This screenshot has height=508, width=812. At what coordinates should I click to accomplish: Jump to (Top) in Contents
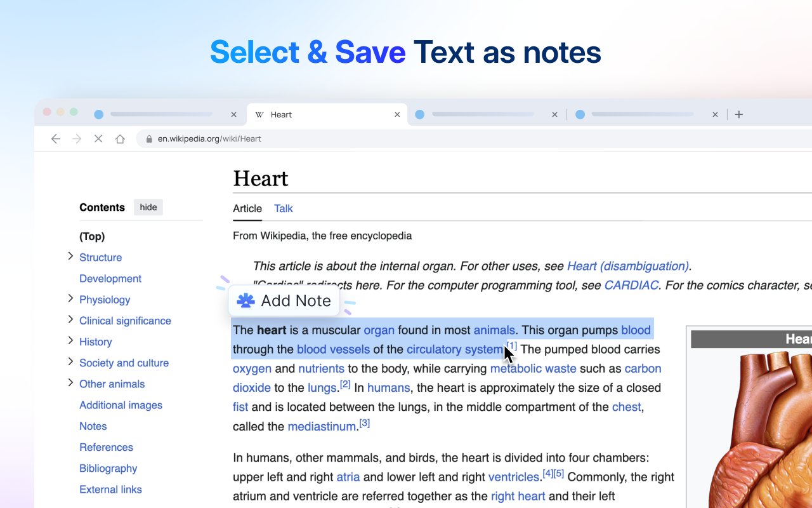point(92,236)
